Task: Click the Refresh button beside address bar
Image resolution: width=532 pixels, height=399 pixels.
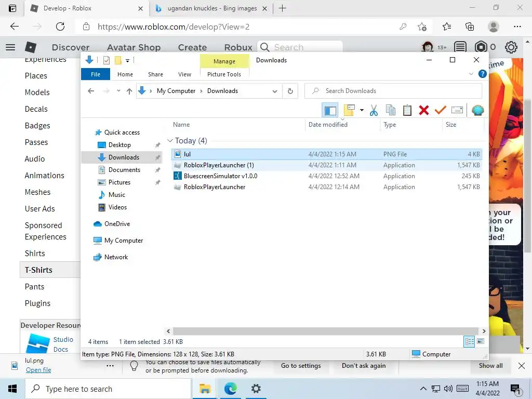Action: [x=290, y=91]
